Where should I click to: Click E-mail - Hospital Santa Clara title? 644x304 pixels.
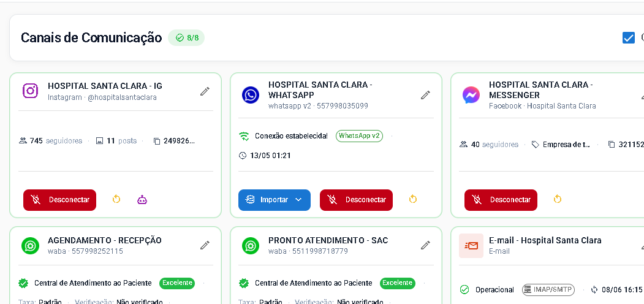(545, 240)
